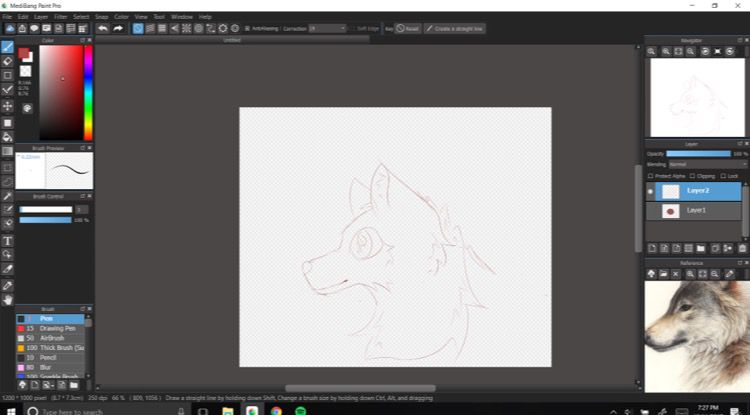Select the Gradient tool
750x415 pixels.
point(7,152)
